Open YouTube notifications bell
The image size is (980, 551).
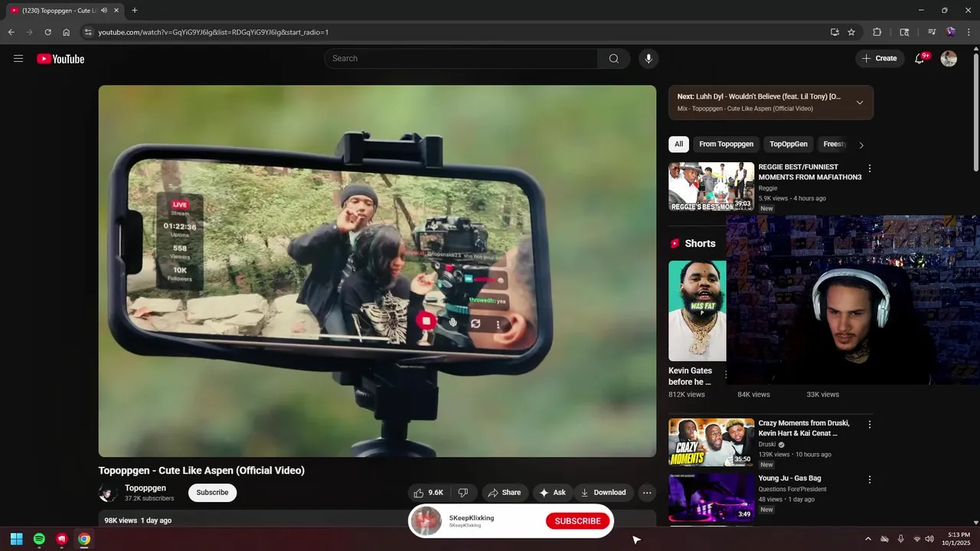pyautogui.click(x=920, y=59)
